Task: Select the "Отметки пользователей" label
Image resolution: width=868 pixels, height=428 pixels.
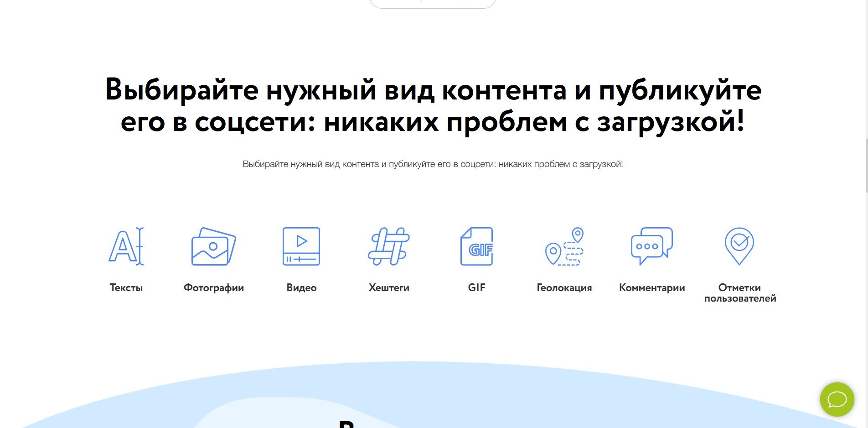Action: (x=740, y=293)
